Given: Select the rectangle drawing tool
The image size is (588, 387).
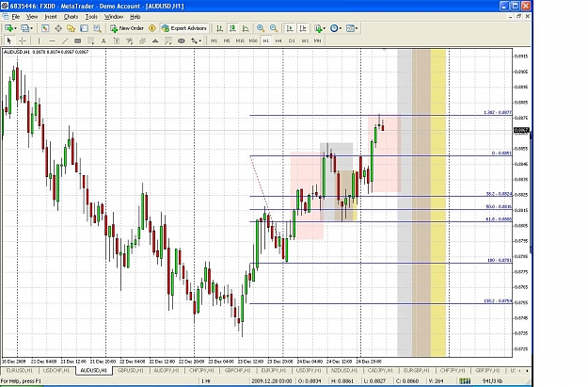Looking at the screenshot, I should pos(78,40).
